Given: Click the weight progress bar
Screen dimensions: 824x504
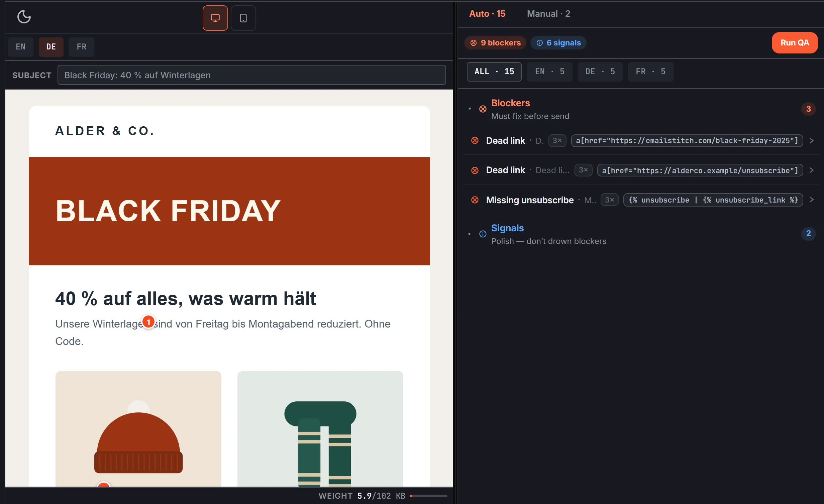Looking at the screenshot, I should click(428, 496).
